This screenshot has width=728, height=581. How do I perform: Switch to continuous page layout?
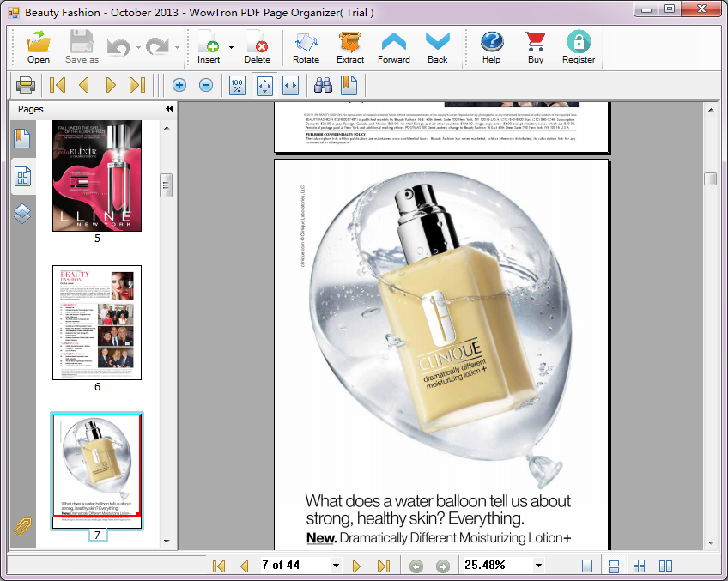tap(613, 566)
